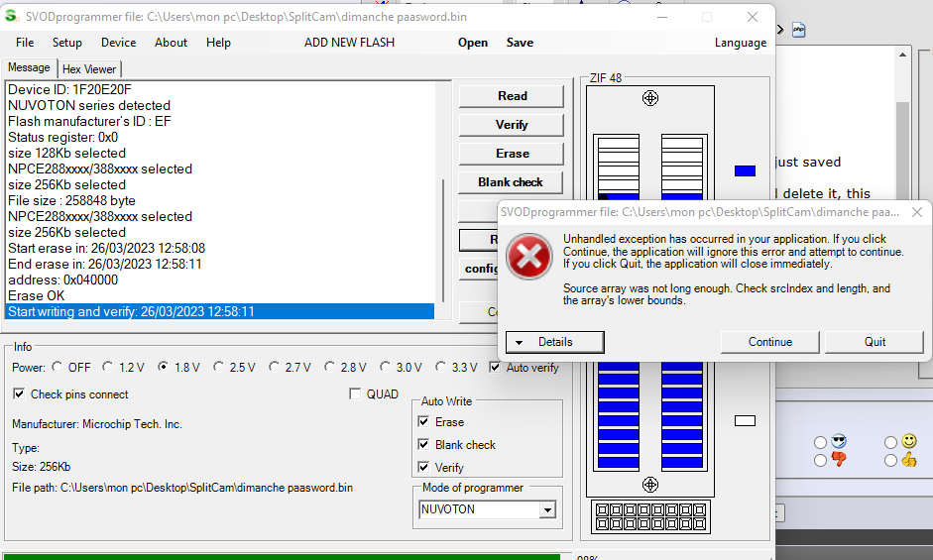Open the Device menu
The height and width of the screenshot is (560, 933).
118,43
